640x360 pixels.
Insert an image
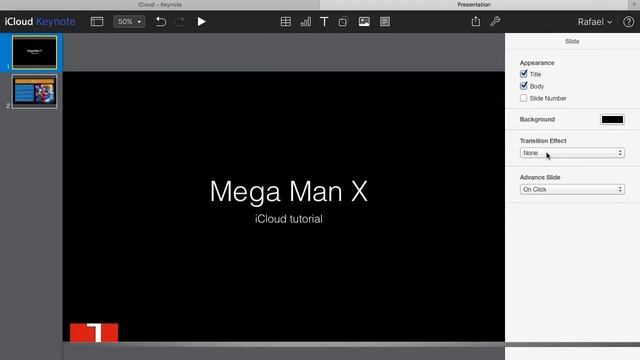[x=364, y=22]
